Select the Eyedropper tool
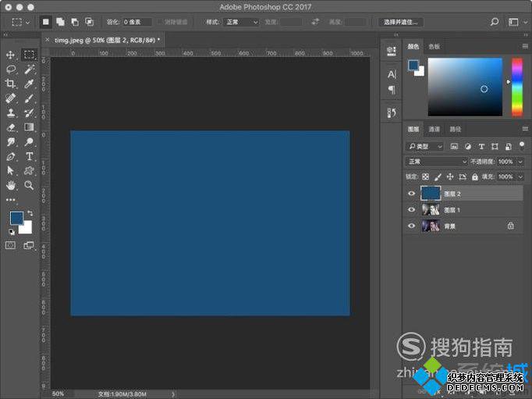 pos(29,84)
